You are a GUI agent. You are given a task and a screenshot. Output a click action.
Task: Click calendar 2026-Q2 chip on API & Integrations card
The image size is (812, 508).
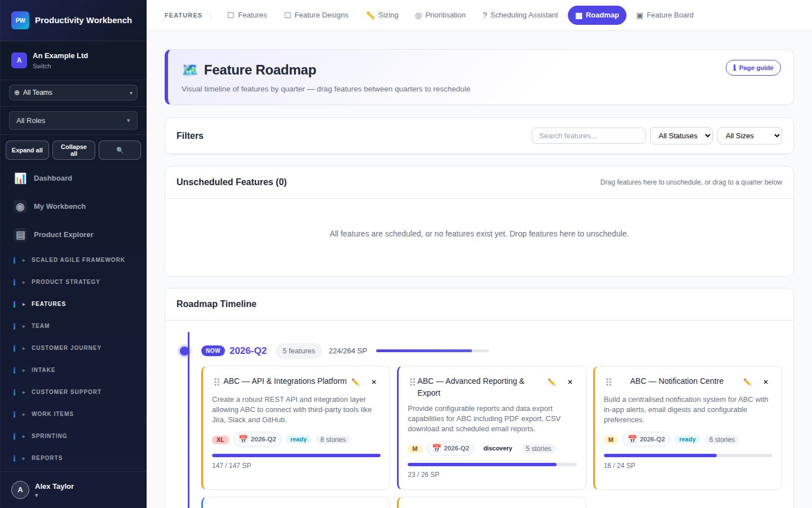click(x=258, y=439)
